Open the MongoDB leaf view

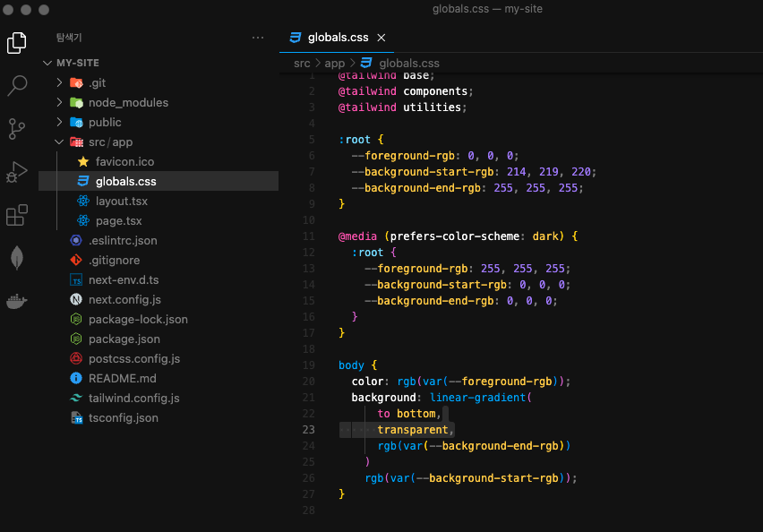point(16,257)
